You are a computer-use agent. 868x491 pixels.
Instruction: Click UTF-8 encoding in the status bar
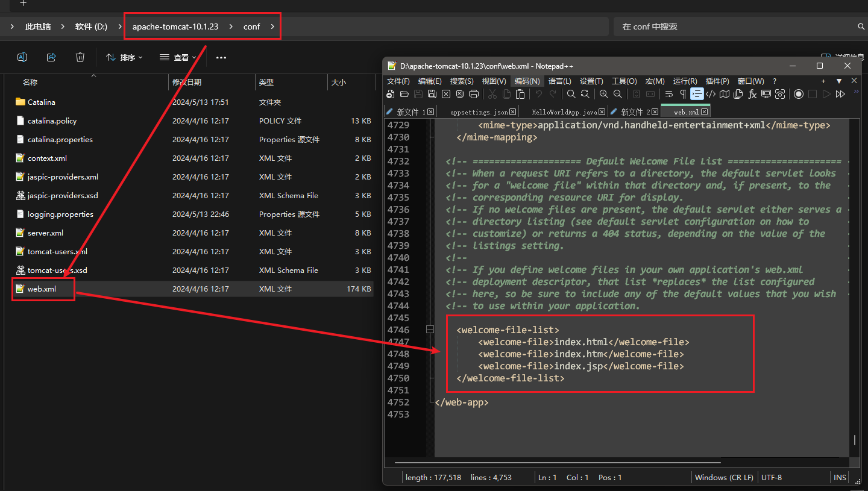click(x=772, y=477)
